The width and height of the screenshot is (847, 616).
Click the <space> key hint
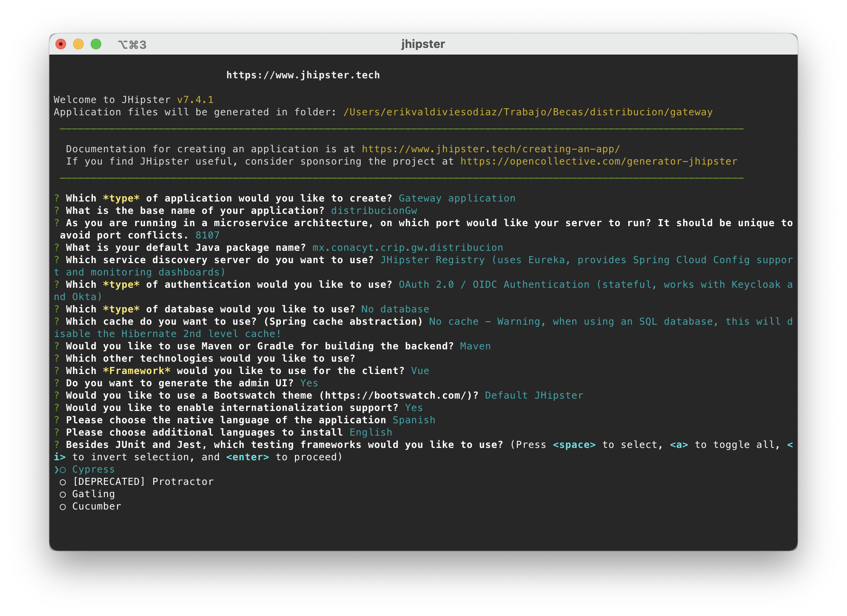(574, 445)
